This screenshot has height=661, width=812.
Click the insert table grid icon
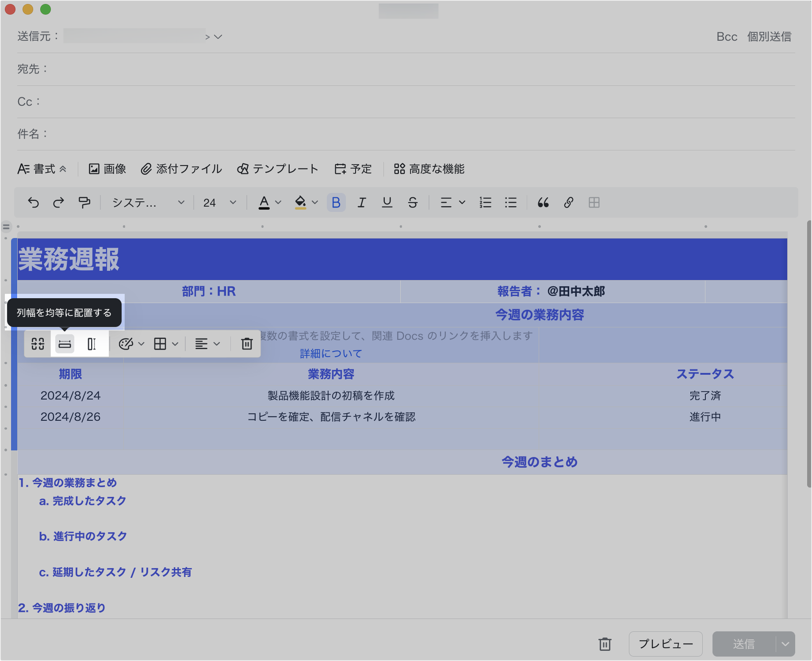click(x=594, y=203)
